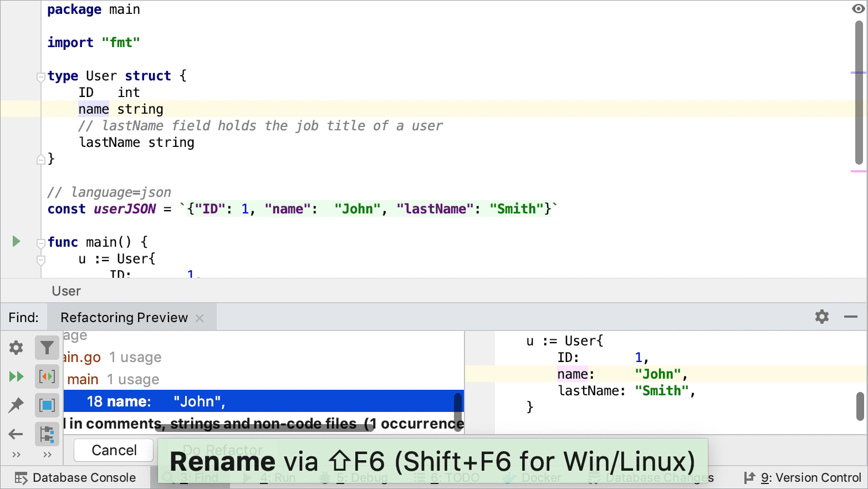Click highlighted name: in the preview pane
868x489 pixels.
(576, 374)
